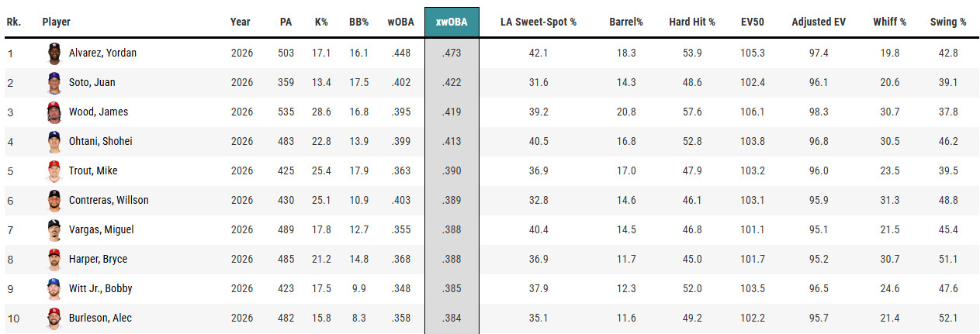The image size is (980, 334).
Task: Sort by Whiff % column header
Action: [x=889, y=22]
